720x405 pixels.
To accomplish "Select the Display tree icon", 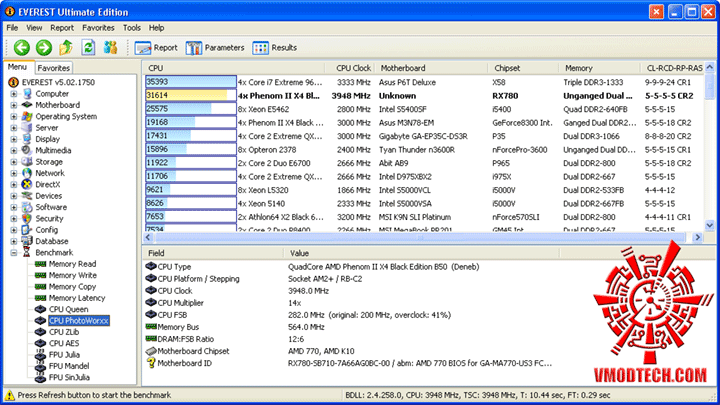I will [27, 139].
